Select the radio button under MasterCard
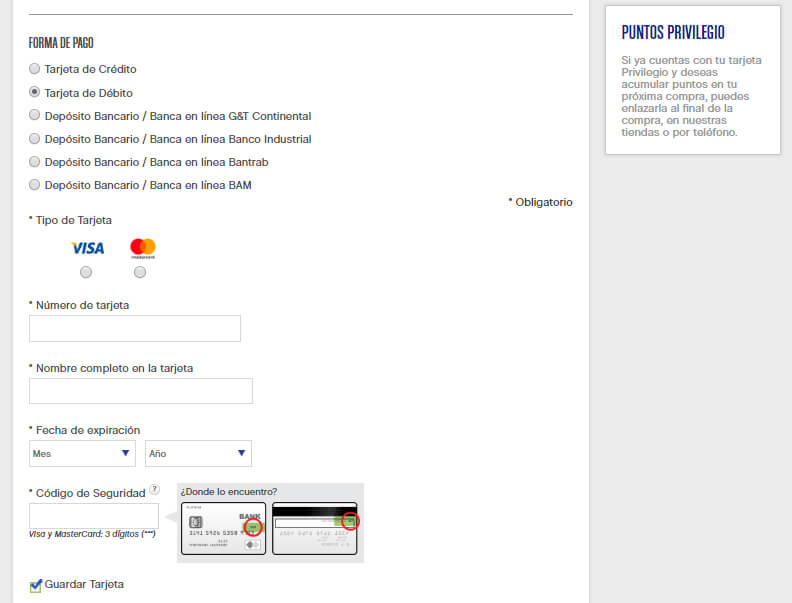The width and height of the screenshot is (792, 603). [140, 272]
